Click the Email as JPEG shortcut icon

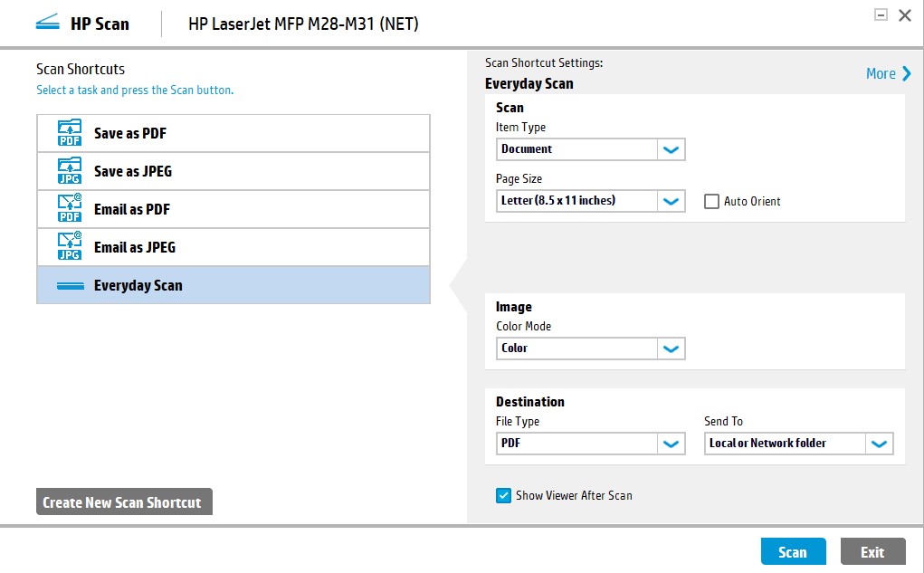click(x=70, y=246)
